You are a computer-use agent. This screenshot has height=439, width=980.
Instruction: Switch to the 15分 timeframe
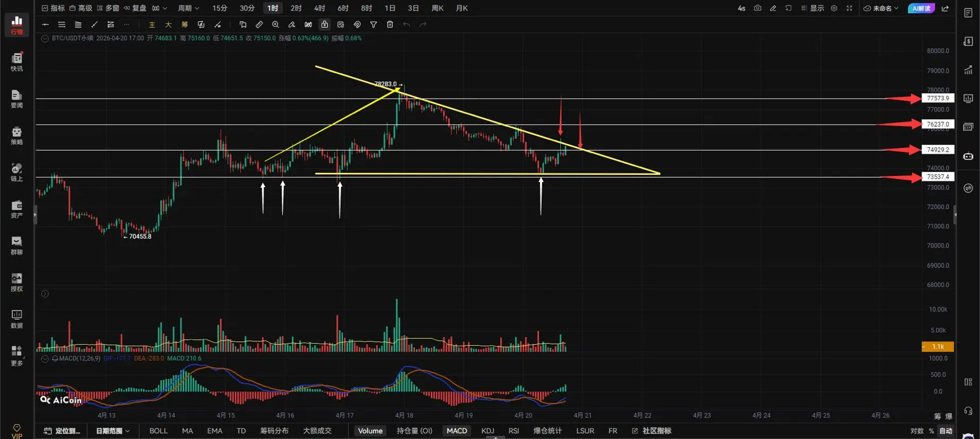(220, 8)
